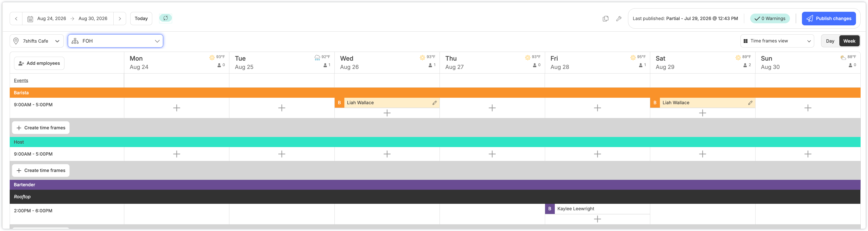The width and height of the screenshot is (868, 231).
Task: Add Host shift on Saturday Aug 29
Action: click(x=703, y=154)
